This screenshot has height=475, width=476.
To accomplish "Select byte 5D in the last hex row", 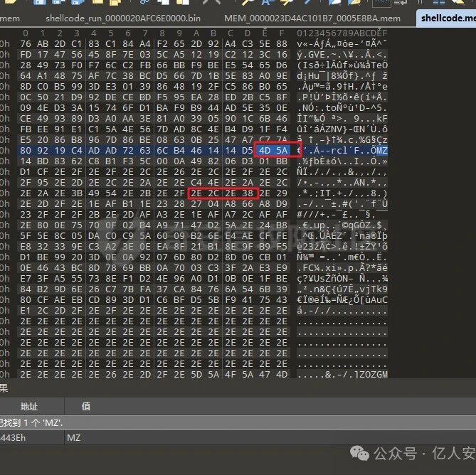I will point(196,375).
